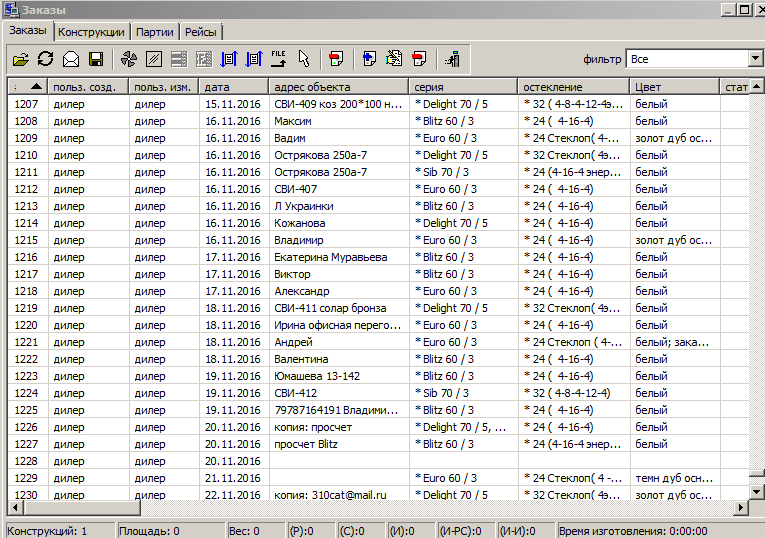Viewport: 765px width, 538px height.
Task: Open the folder icon in the toolbar
Action: pos(20,59)
